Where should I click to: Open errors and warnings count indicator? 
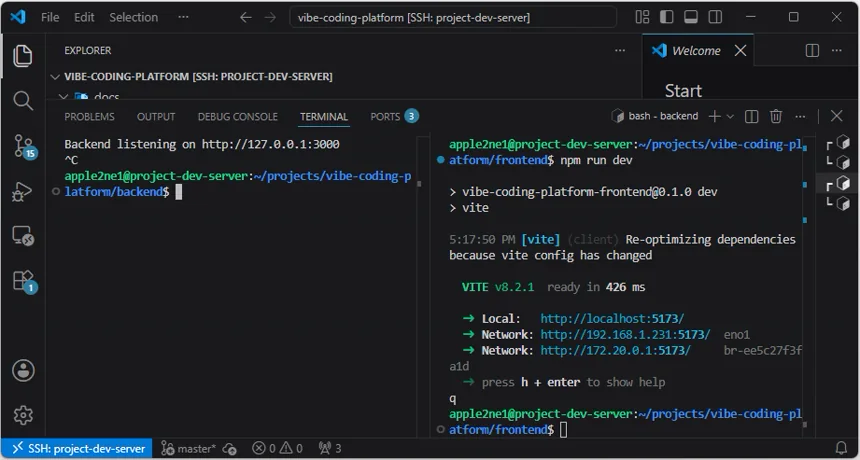277,448
